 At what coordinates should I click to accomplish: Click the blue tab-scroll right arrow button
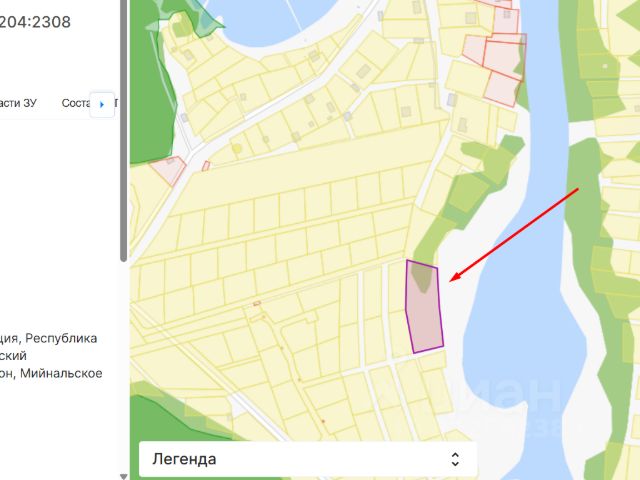coord(102,104)
